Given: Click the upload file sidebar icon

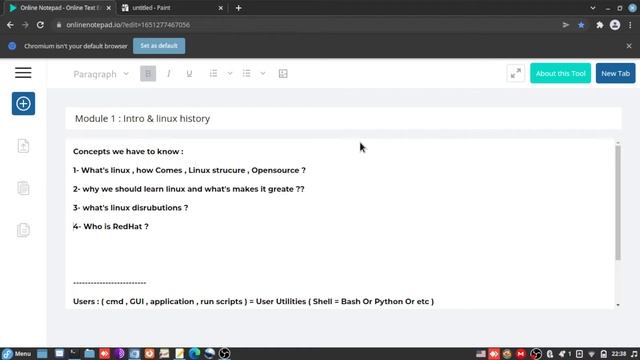Looking at the screenshot, I should tap(23, 146).
